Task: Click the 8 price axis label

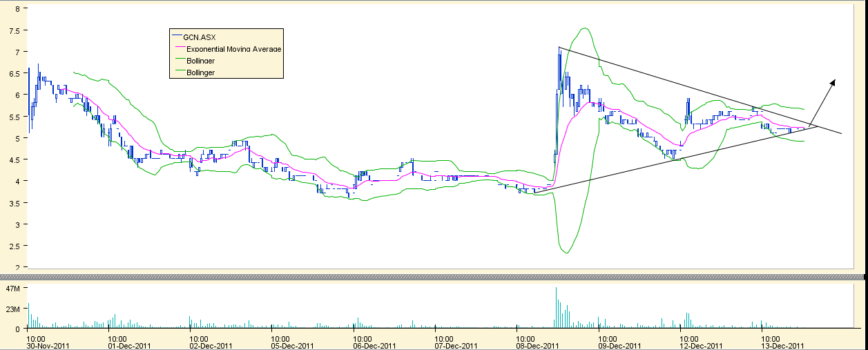Action: pyautogui.click(x=17, y=9)
